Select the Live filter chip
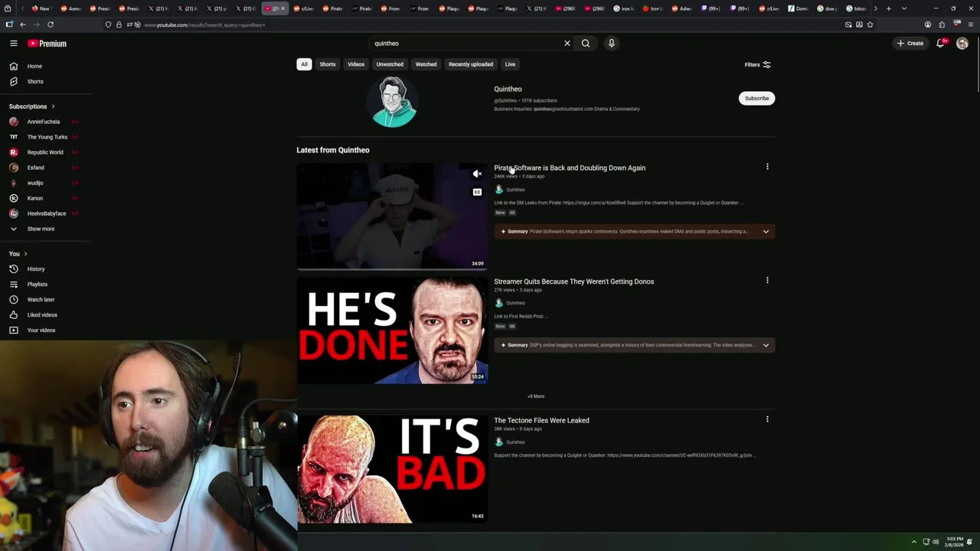Viewport: 980px width, 551px height. click(x=510, y=64)
